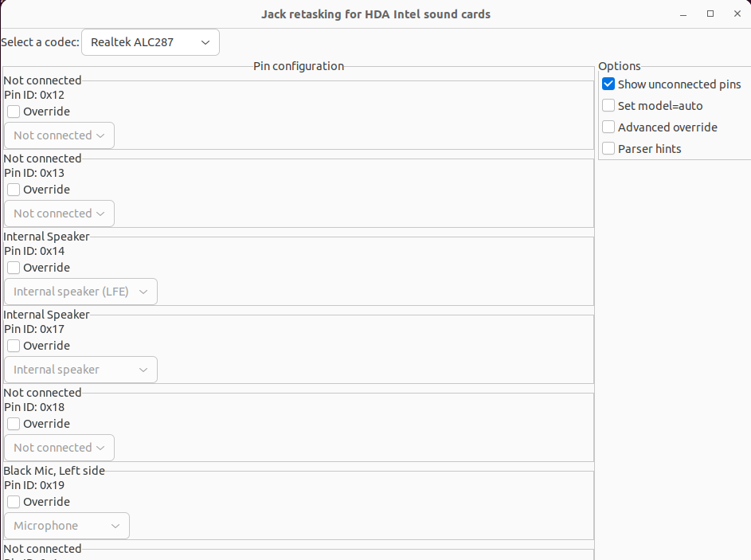Expand the Not connected dropdown for pin 0x13

click(x=59, y=213)
